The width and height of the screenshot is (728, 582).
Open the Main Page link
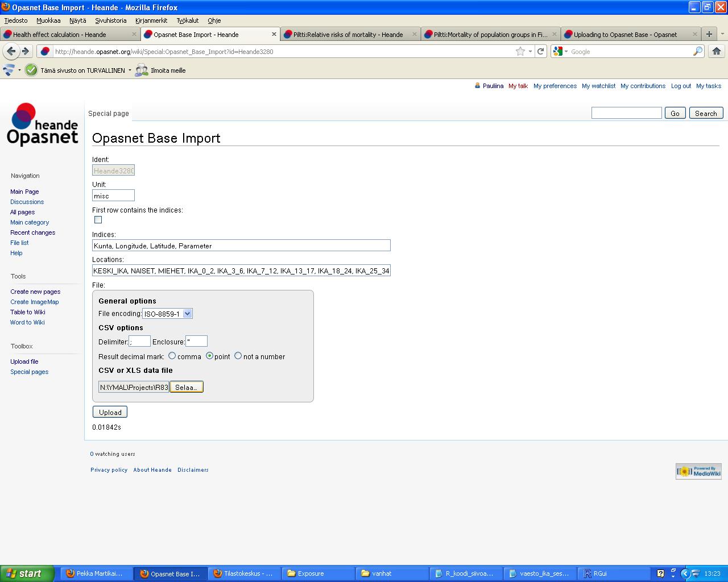(24, 192)
